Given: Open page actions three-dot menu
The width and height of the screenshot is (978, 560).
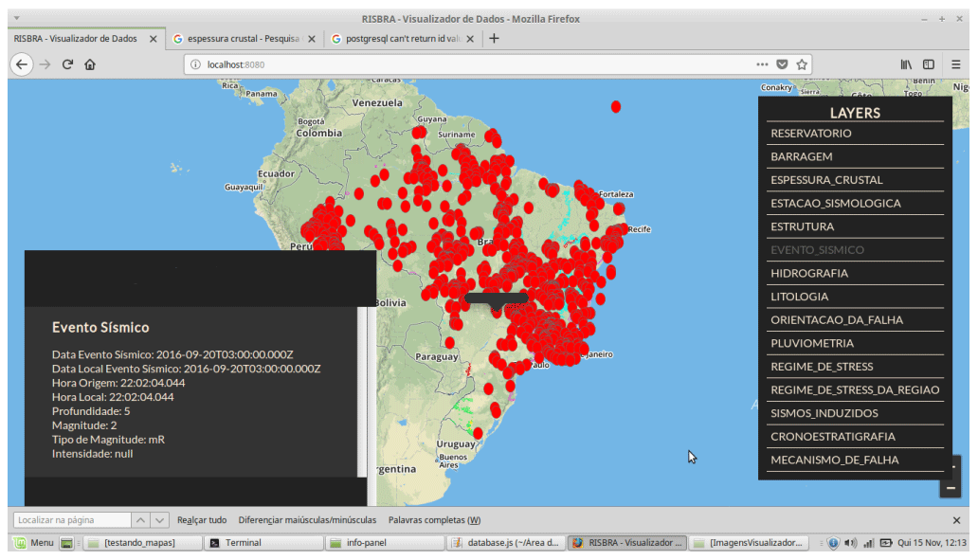Looking at the screenshot, I should pyautogui.click(x=762, y=64).
